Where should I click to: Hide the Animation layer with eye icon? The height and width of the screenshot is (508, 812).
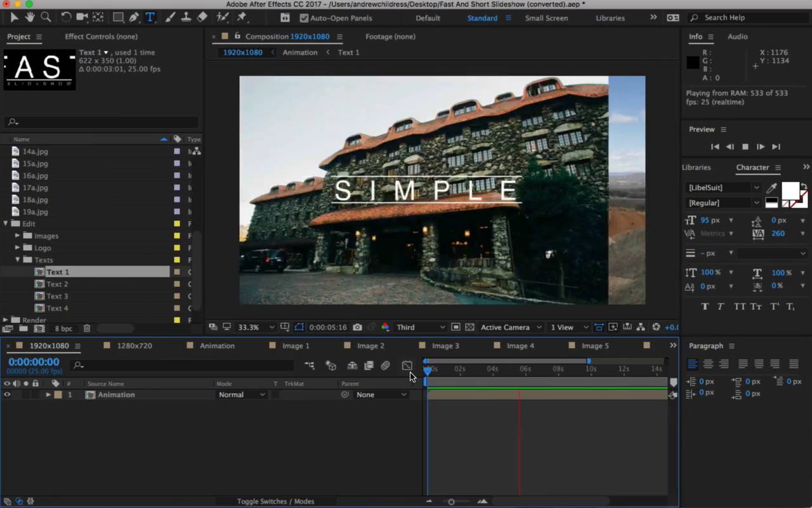(7, 394)
